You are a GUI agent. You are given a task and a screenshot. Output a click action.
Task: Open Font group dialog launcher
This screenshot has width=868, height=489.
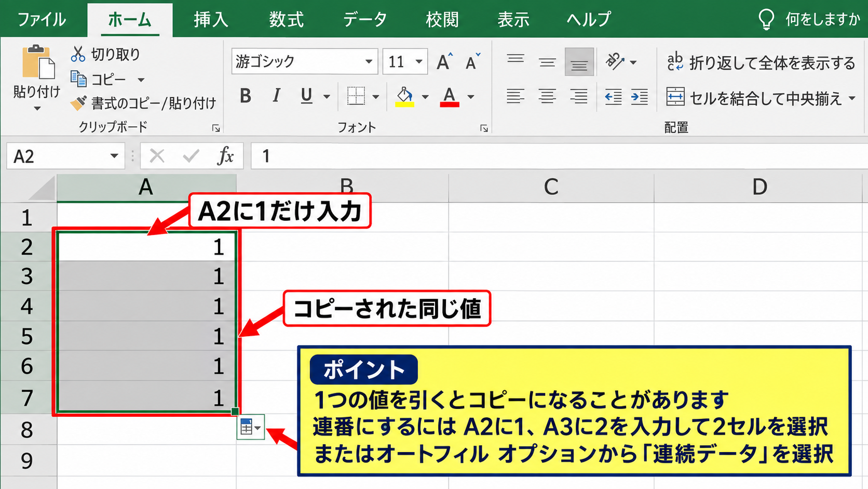pos(484,128)
